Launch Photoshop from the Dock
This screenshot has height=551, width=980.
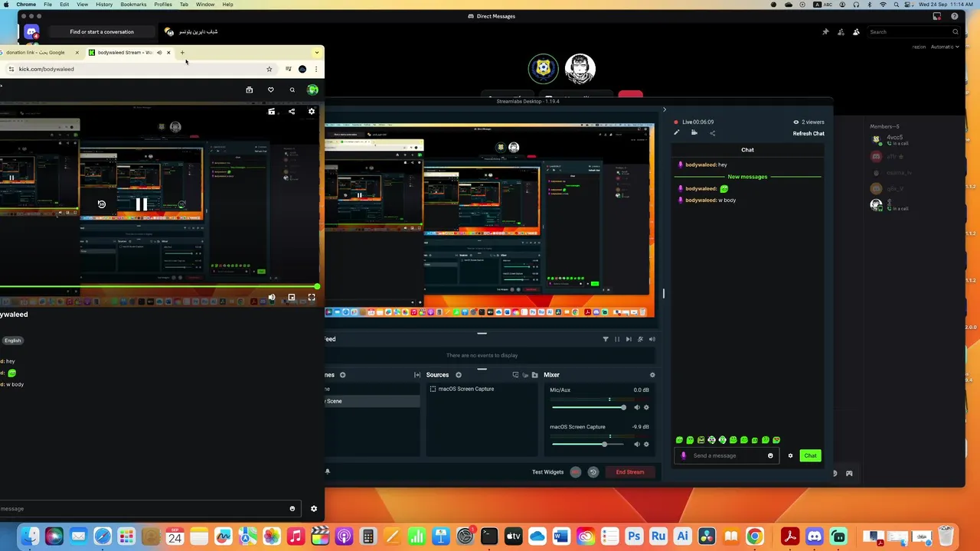click(x=634, y=536)
